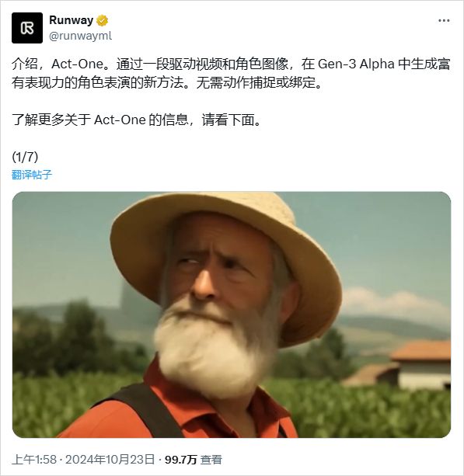Viewport: 464px width, 476px height.
Task: Click the 了解更多关于 Act-One paragraph
Action: tap(137, 120)
